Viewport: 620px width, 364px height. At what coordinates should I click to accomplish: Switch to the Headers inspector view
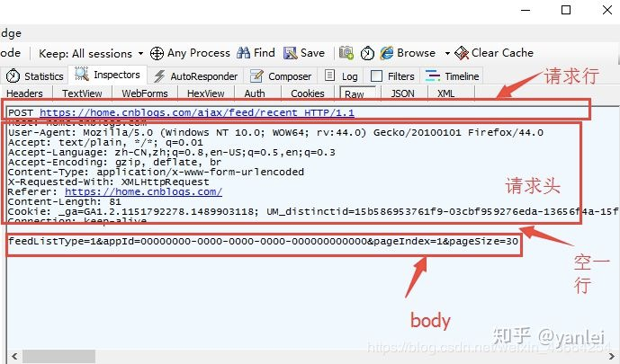24,93
